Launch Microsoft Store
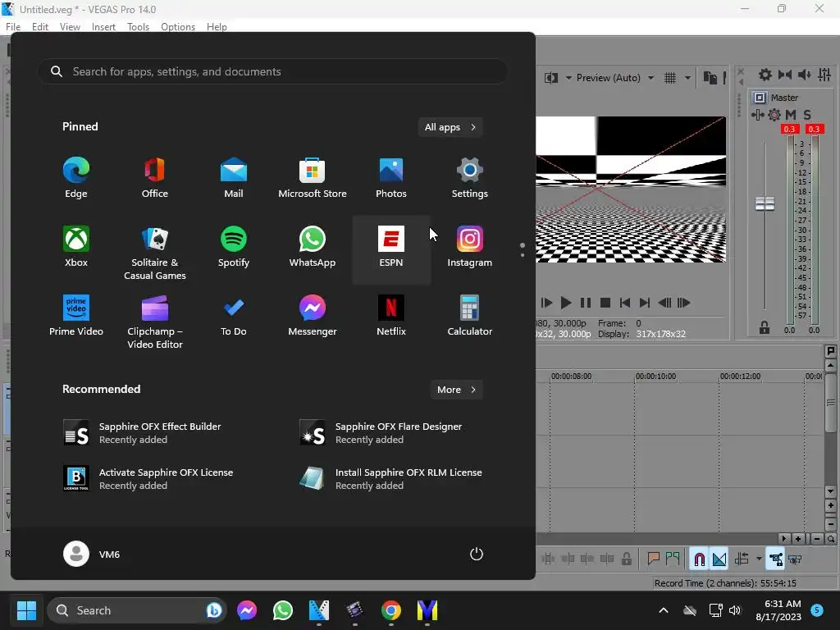 point(313,180)
